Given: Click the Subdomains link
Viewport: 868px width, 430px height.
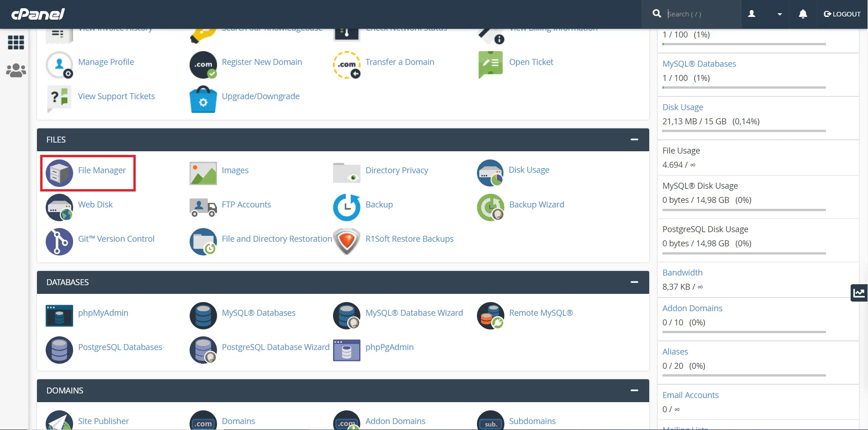Looking at the screenshot, I should coord(532,421).
